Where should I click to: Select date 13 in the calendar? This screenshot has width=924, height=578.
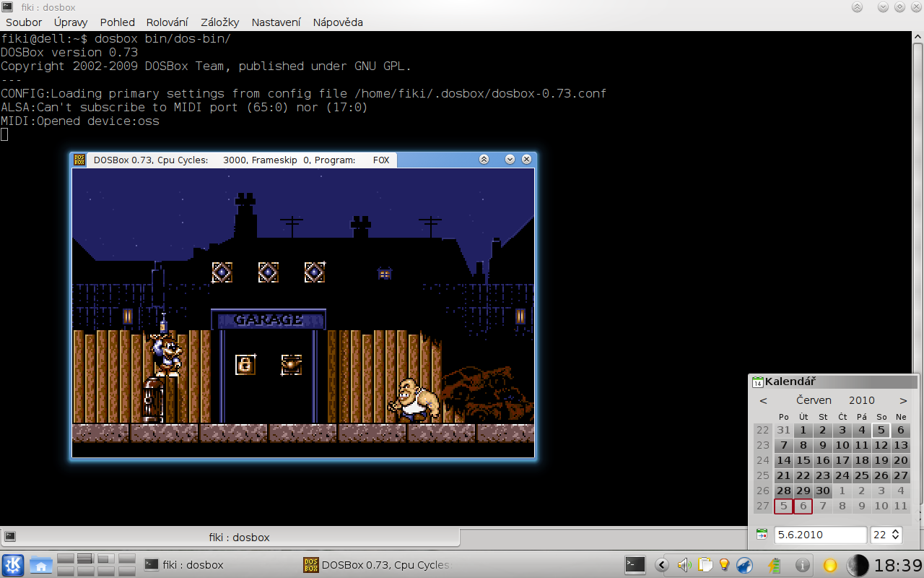[x=900, y=445]
